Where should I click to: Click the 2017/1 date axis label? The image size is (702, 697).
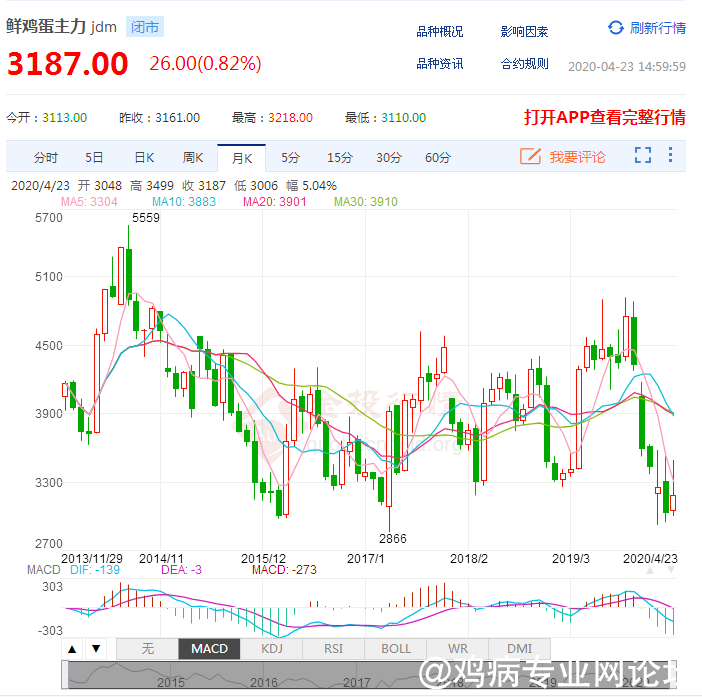(365, 559)
